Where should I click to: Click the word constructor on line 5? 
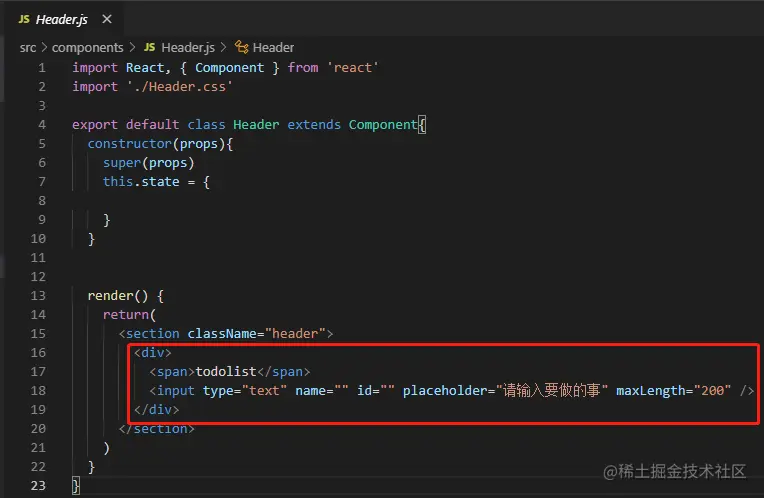coord(129,144)
